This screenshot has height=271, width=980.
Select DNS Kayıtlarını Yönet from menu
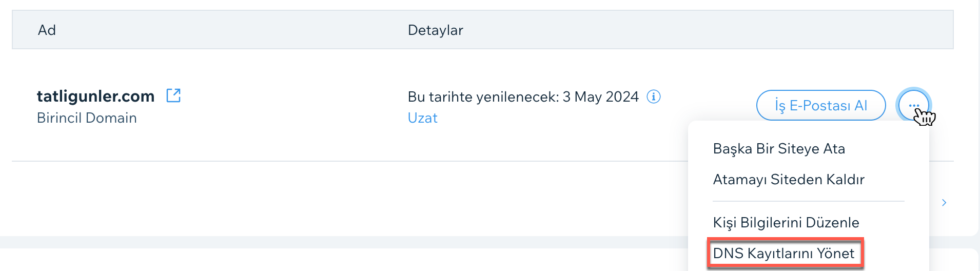pyautogui.click(x=783, y=253)
